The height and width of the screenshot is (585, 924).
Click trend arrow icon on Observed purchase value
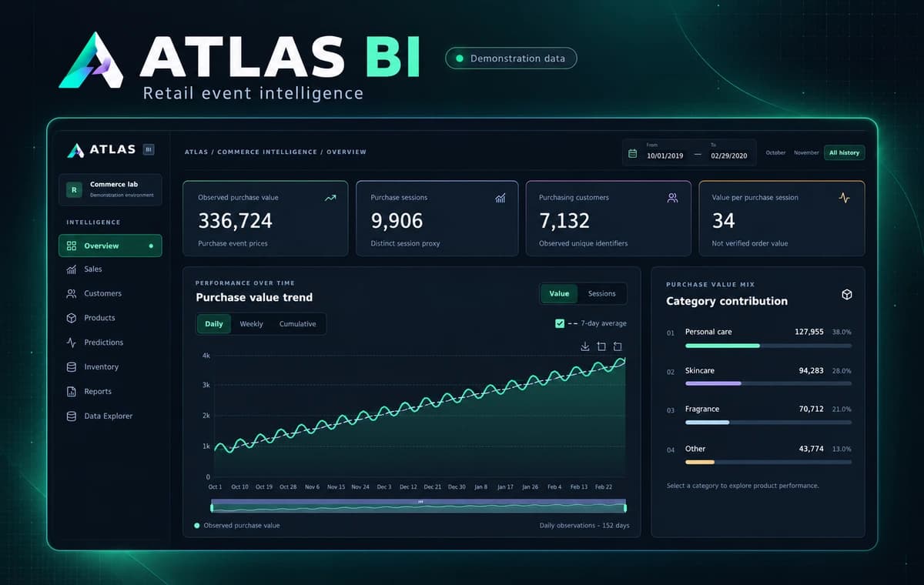[x=330, y=198]
